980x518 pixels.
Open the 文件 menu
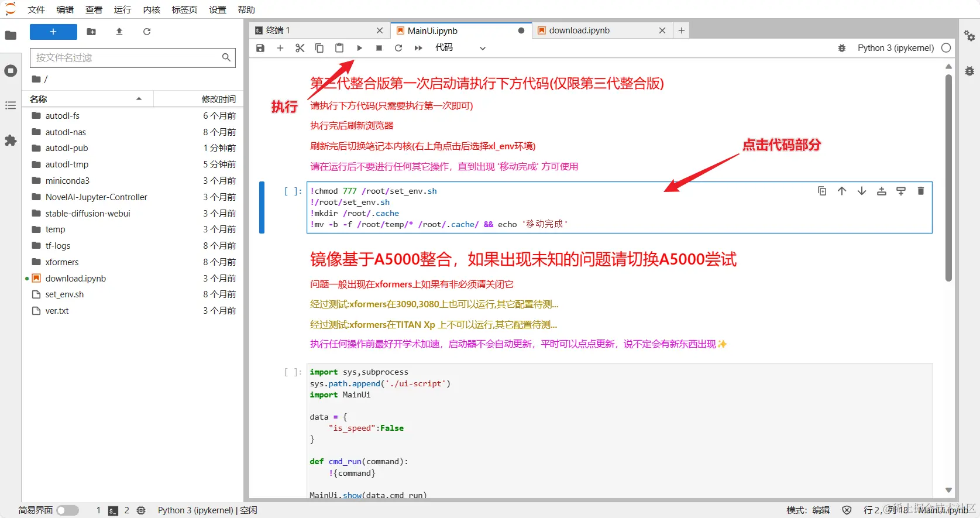pos(36,9)
